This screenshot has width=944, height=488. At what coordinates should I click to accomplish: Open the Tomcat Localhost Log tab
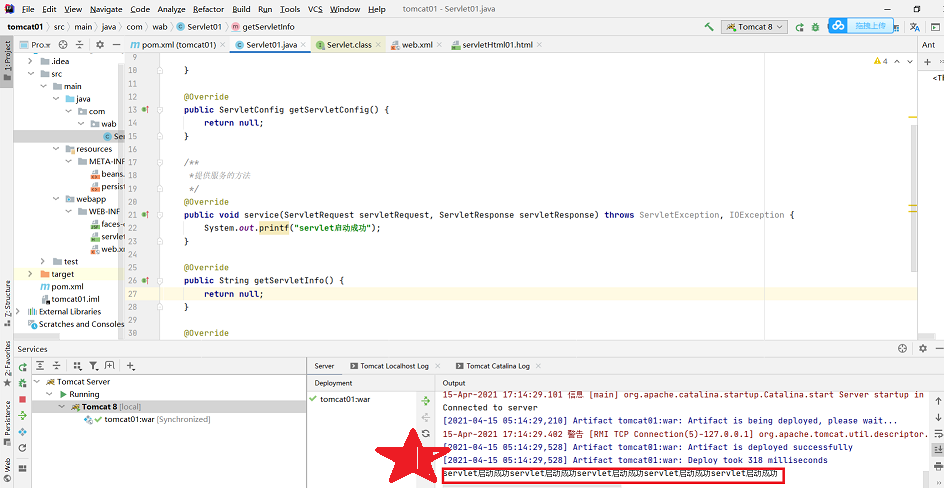[x=394, y=366]
